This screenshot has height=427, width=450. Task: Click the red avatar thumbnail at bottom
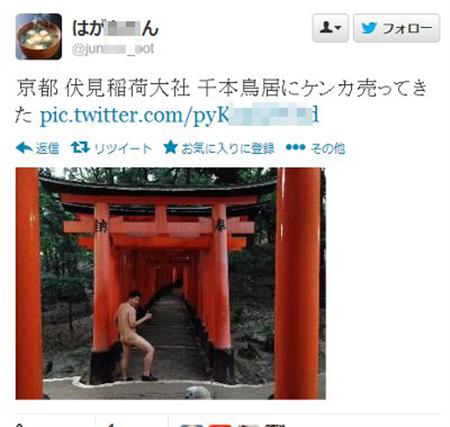point(220,425)
